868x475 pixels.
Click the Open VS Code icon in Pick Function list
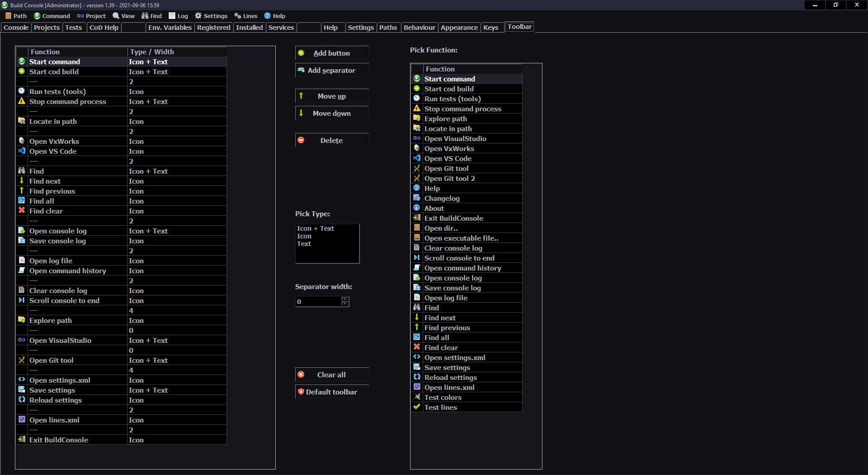click(x=417, y=158)
